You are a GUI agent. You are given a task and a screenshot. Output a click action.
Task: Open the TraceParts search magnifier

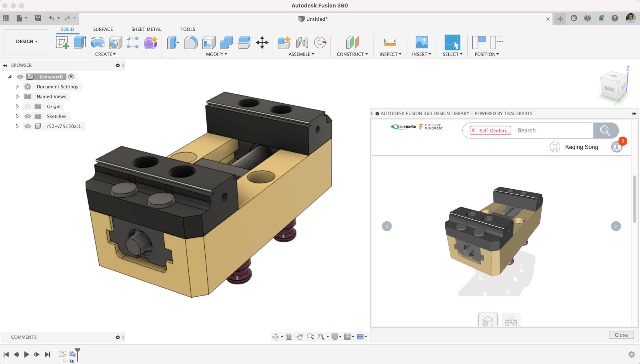[606, 130]
